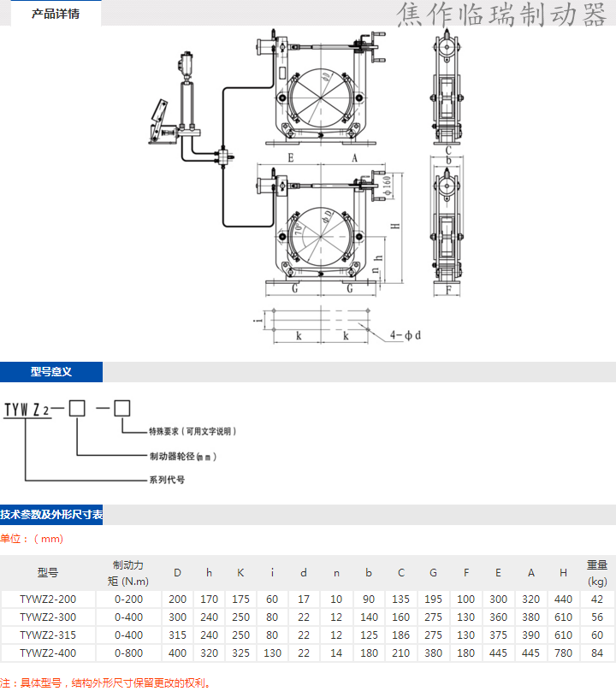Viewport: 616px width, 691px height.
Task: Click the TYWZ2-400 model cell
Action: pos(48,653)
